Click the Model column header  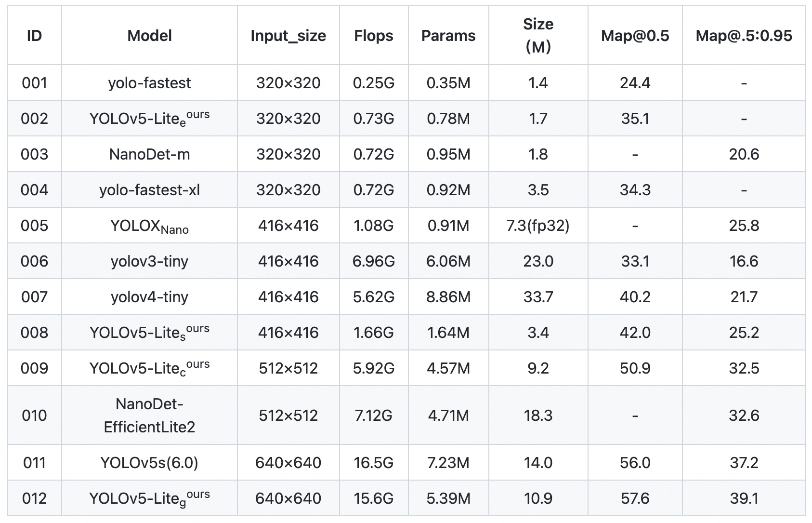tap(149, 36)
